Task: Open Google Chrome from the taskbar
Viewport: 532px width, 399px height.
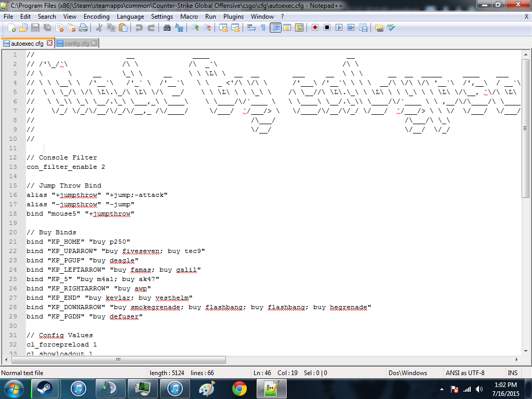Action: tap(239, 389)
